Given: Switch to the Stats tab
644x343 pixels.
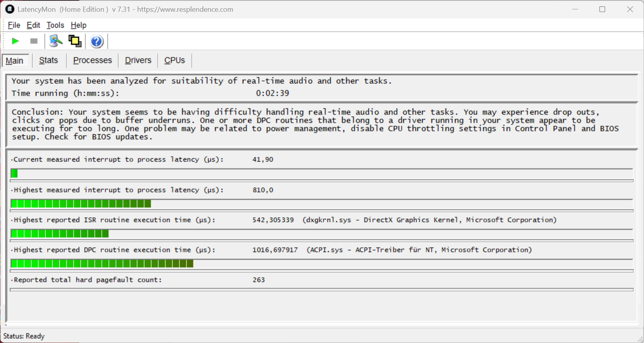Looking at the screenshot, I should coord(49,60).
